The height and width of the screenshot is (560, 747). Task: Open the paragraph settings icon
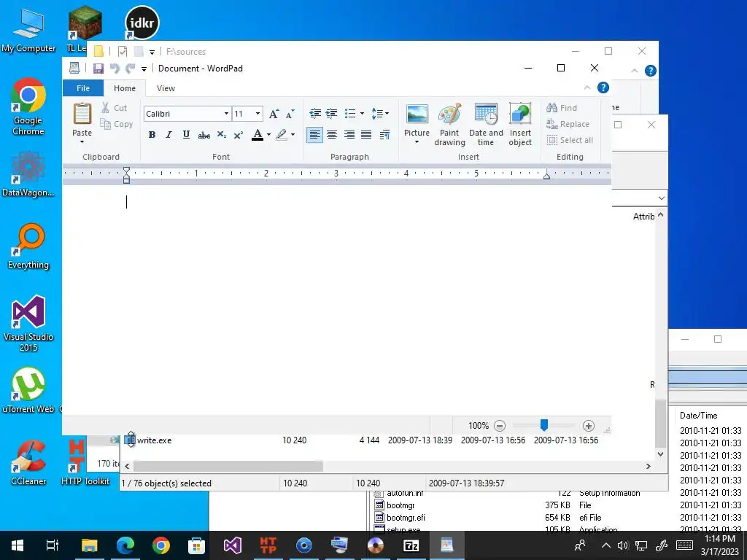click(385, 135)
